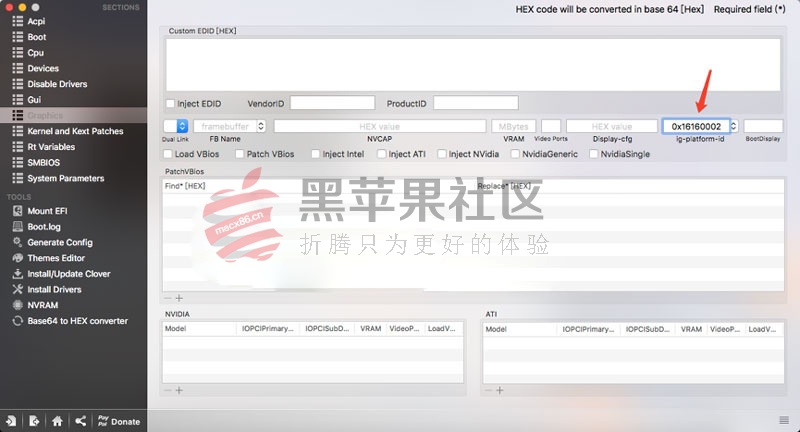800x432 pixels.
Task: Add a PatchVBios entry with plus button
Action: pyautogui.click(x=179, y=298)
